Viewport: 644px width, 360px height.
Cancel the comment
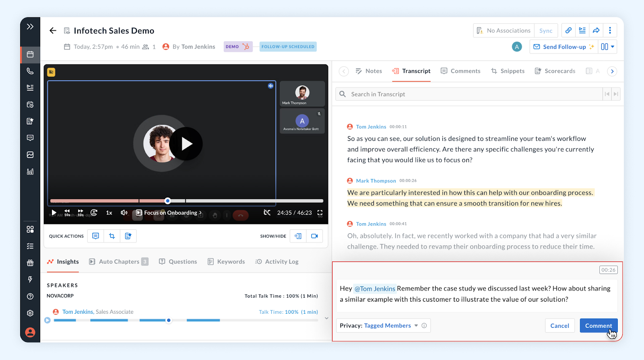559,326
